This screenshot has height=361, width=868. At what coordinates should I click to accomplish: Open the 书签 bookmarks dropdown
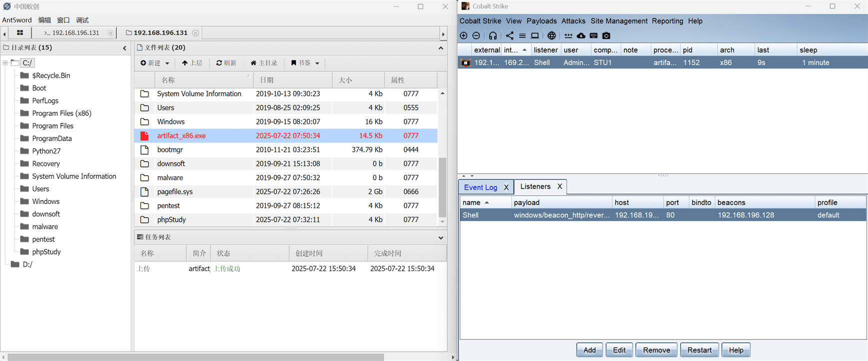coord(305,63)
